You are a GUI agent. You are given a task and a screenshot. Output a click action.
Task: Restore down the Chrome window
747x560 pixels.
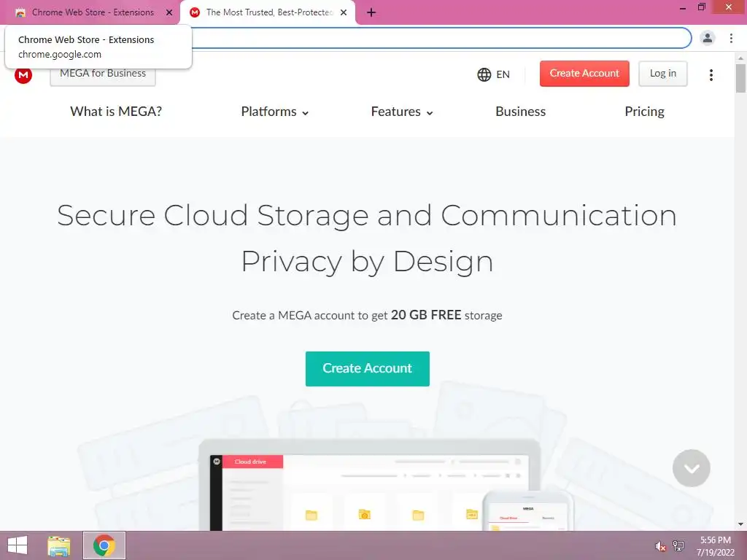701,7
